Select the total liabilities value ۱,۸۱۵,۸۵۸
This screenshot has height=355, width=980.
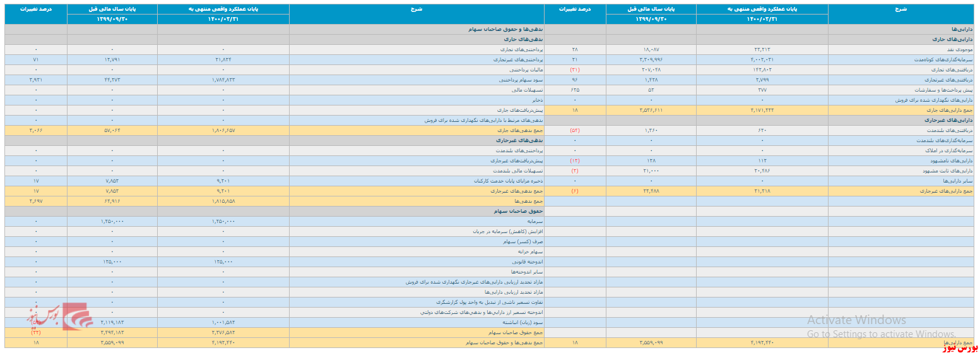(x=223, y=201)
